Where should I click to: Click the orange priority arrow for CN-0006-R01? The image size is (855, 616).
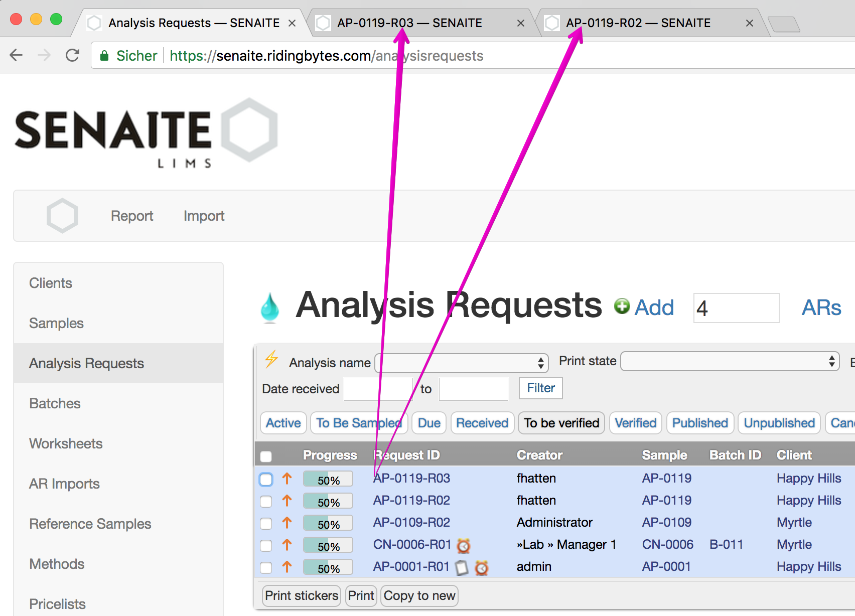[287, 545]
